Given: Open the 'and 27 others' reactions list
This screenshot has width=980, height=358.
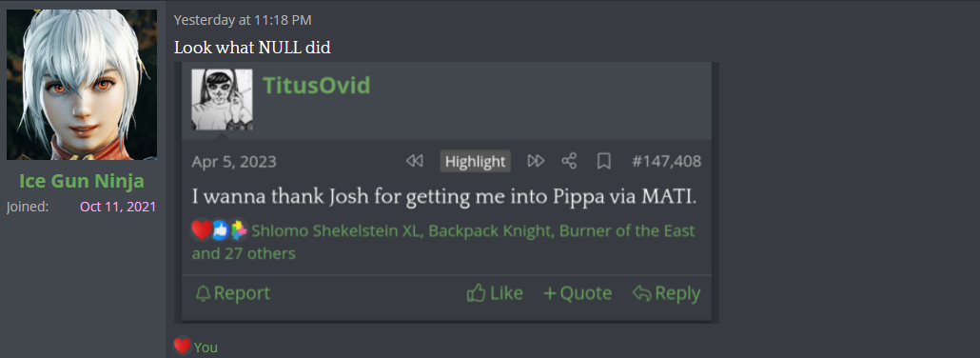Looking at the screenshot, I should coord(244,253).
